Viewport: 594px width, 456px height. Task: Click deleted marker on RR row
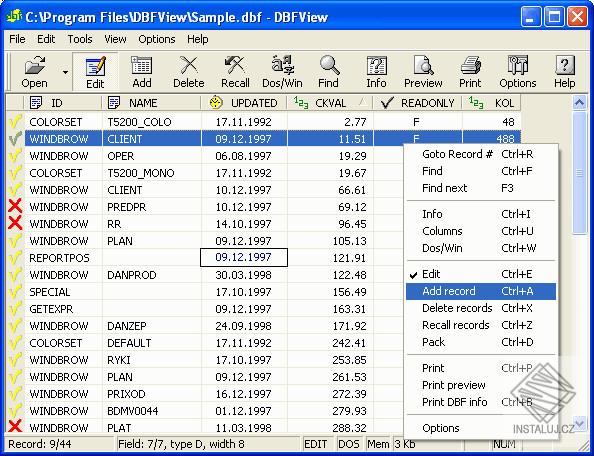(15, 224)
